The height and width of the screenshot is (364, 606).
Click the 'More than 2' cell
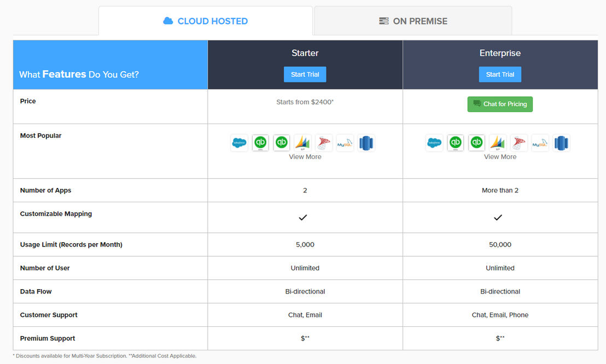[x=500, y=190]
